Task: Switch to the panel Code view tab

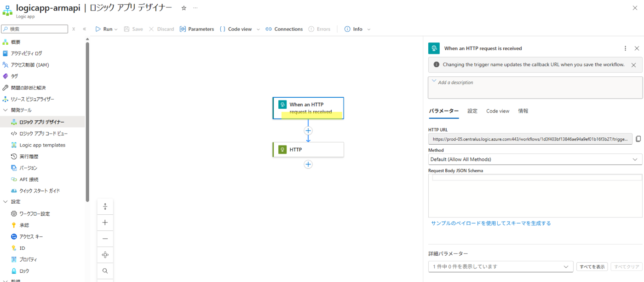Action: (x=498, y=111)
